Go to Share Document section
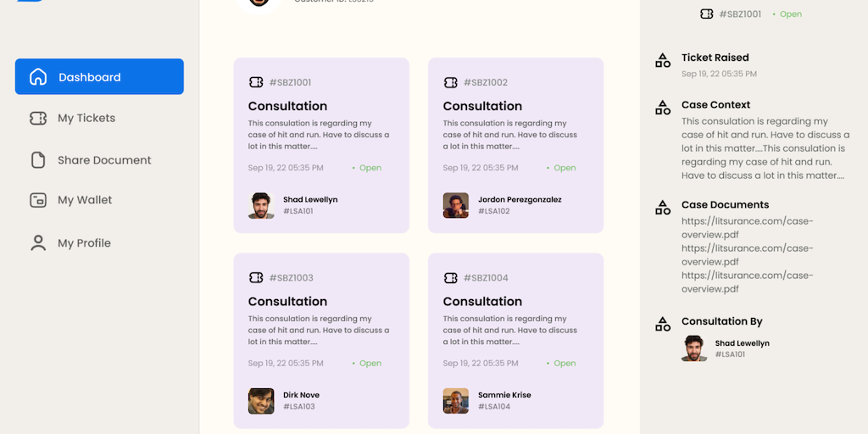 point(104,160)
